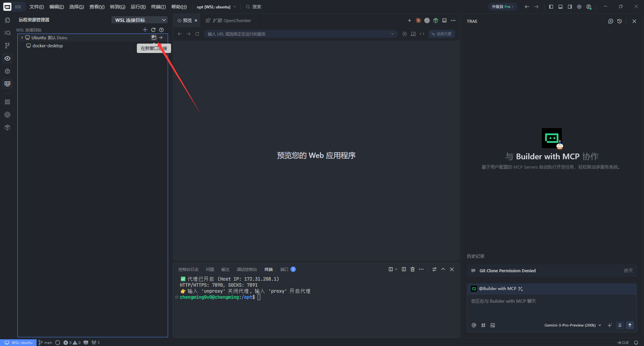Click the main branch status bar item
Screen dimensions: 644x346
click(x=45, y=343)
